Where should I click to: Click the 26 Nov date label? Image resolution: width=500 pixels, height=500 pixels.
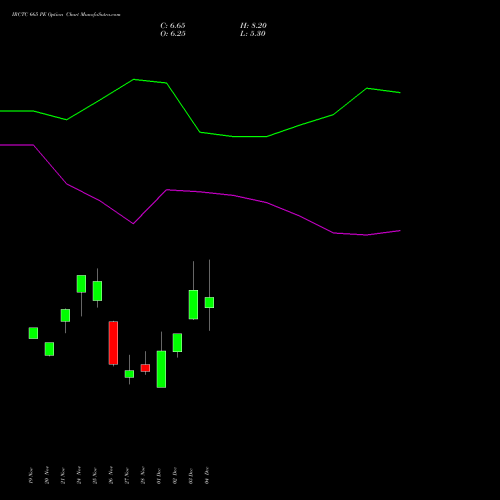pos(111,476)
